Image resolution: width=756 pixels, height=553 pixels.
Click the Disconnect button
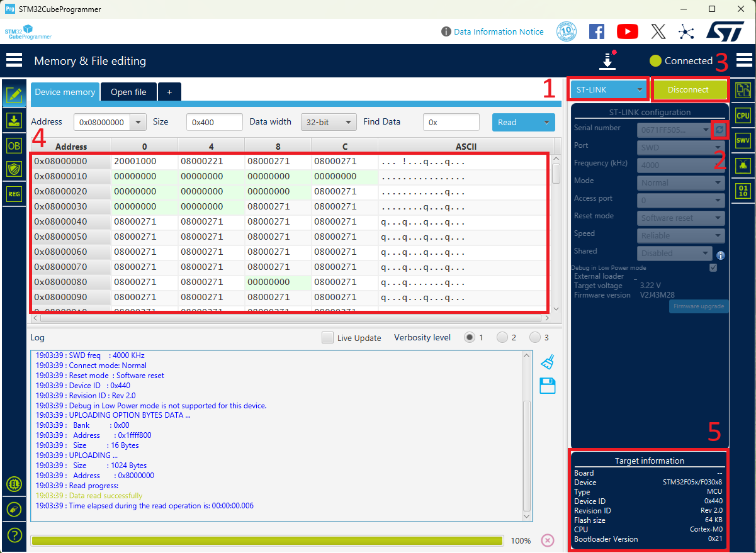point(688,90)
